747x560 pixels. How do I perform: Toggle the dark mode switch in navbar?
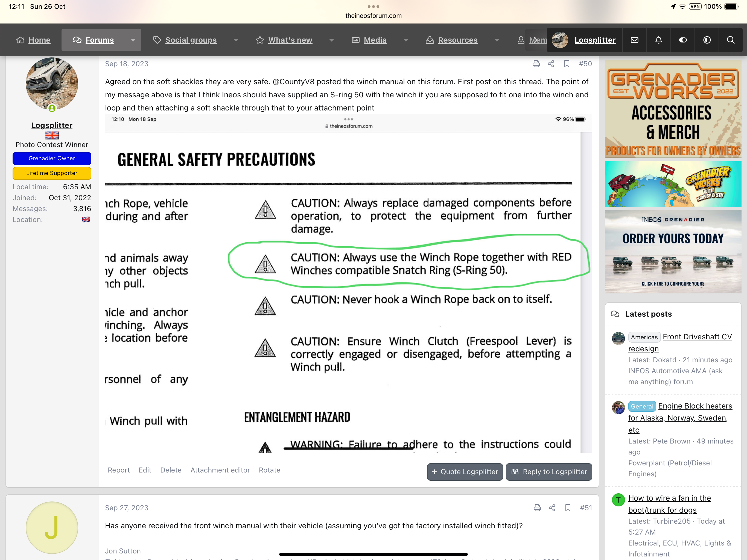(x=682, y=40)
